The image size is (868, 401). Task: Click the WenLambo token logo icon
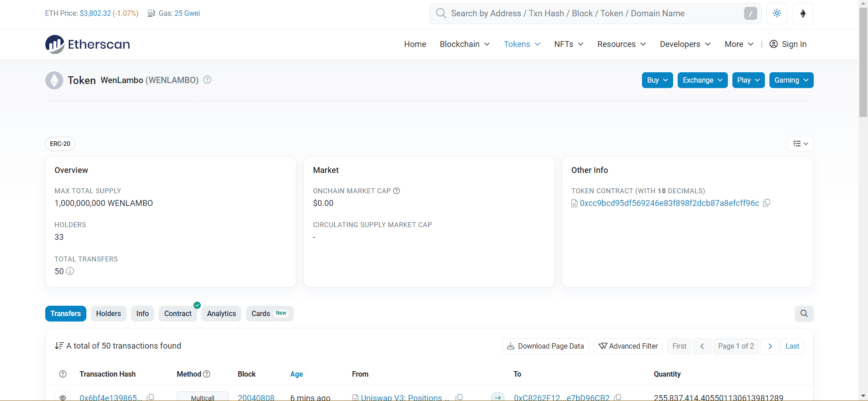(54, 80)
